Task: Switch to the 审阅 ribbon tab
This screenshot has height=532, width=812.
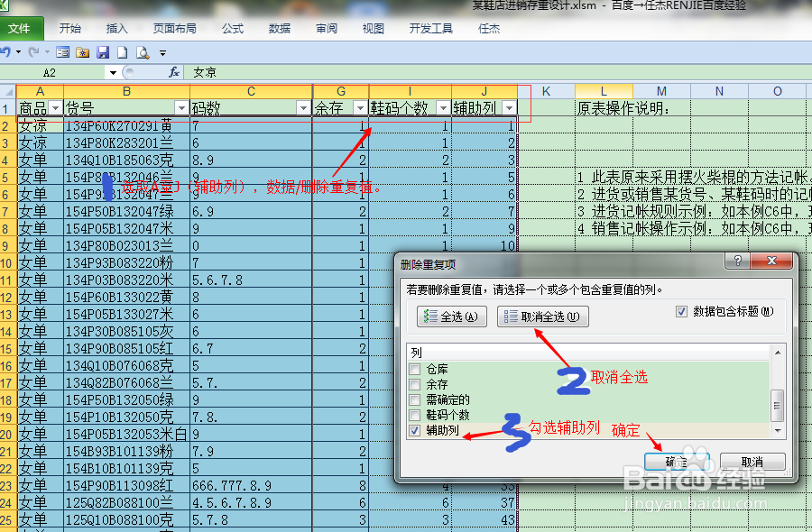Action: (327, 29)
